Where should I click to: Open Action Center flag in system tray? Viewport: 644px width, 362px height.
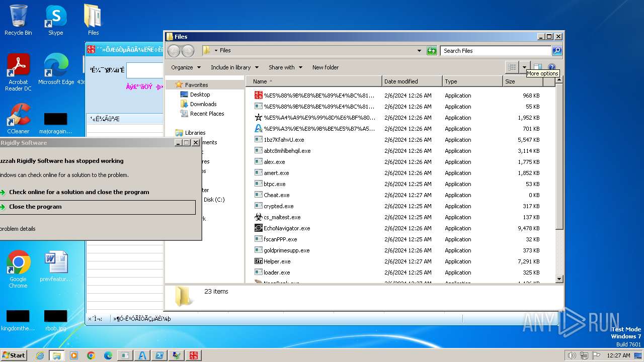595,355
